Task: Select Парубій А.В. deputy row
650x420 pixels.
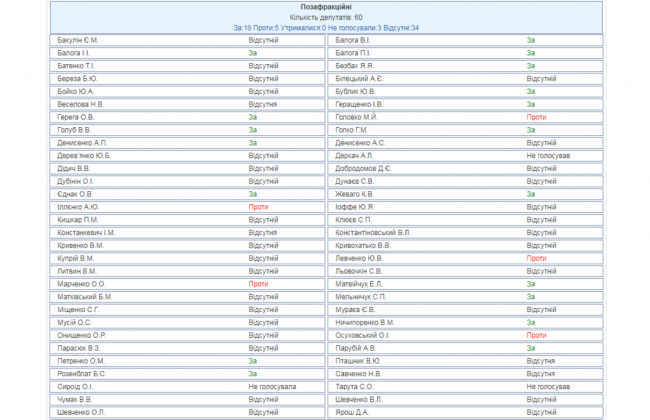Action: [x=355, y=347]
